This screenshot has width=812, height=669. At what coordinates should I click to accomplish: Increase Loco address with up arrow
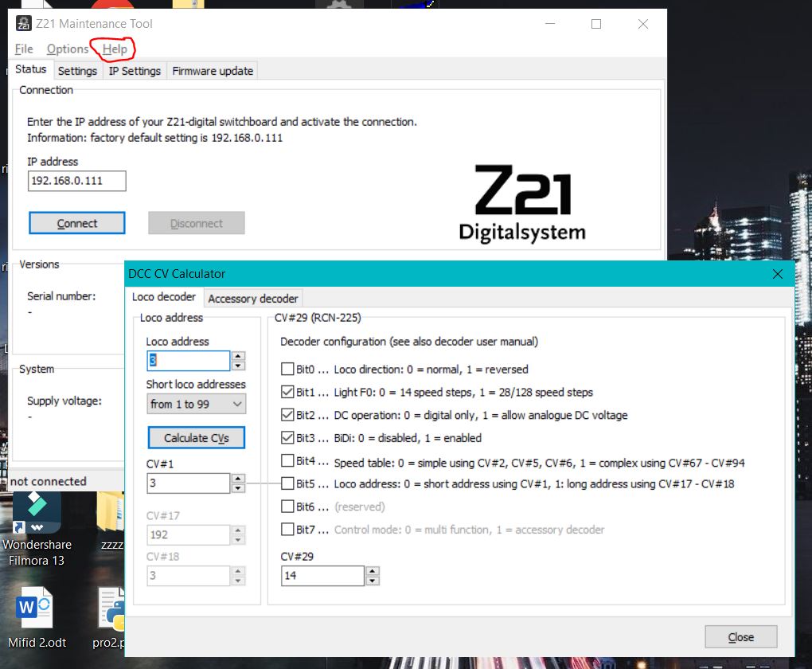click(x=238, y=356)
